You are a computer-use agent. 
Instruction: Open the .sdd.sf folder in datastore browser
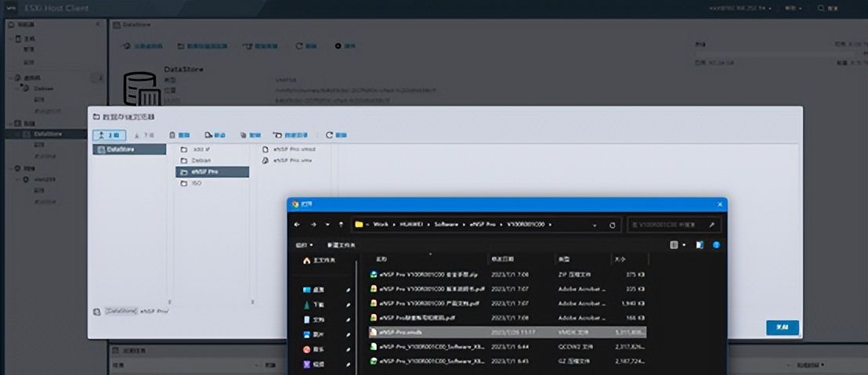click(195, 150)
